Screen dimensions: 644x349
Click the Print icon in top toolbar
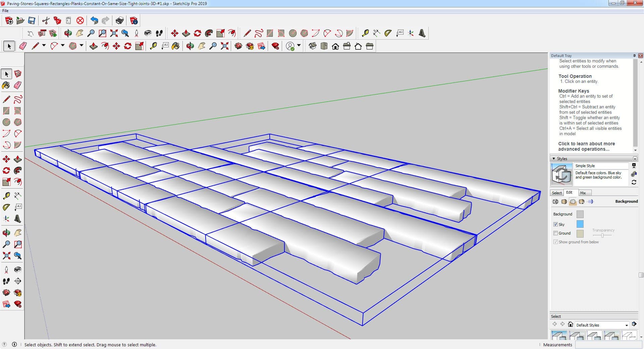click(120, 21)
